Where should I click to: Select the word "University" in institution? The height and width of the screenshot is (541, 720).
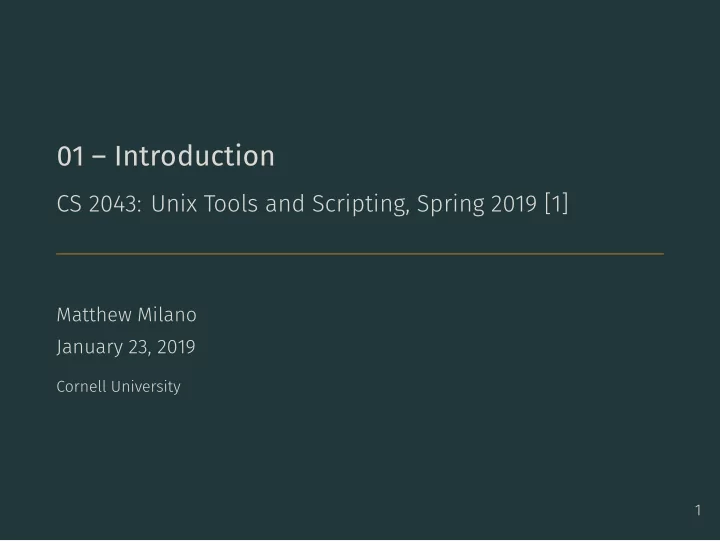[146, 387]
